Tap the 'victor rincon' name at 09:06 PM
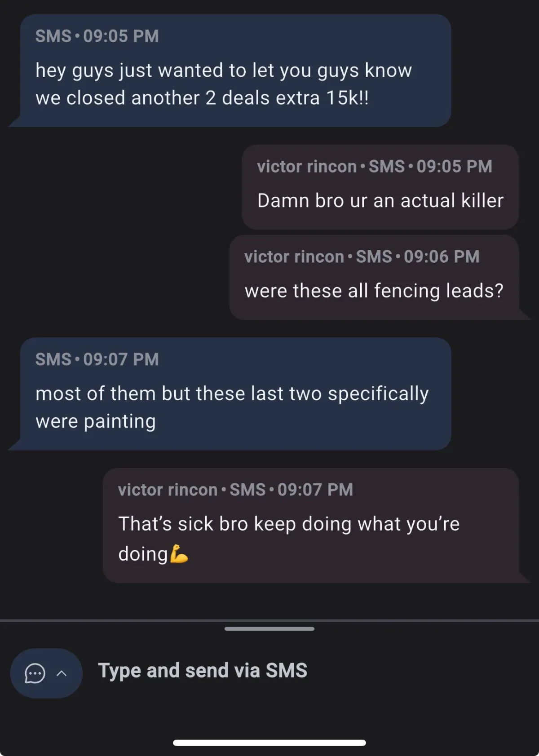Screen dimensions: 539x756 (294, 257)
